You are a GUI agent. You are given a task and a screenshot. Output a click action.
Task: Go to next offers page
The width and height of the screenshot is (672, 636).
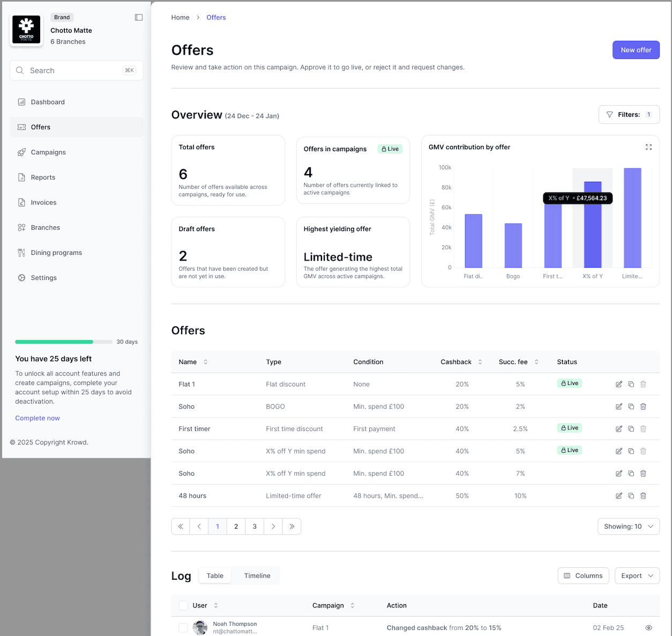pyautogui.click(x=273, y=527)
